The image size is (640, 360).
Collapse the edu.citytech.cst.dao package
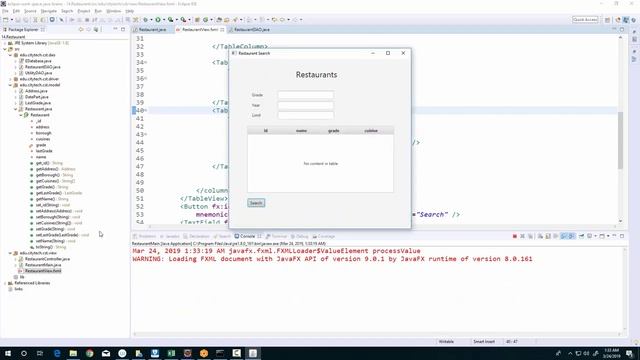pyautogui.click(x=10, y=55)
